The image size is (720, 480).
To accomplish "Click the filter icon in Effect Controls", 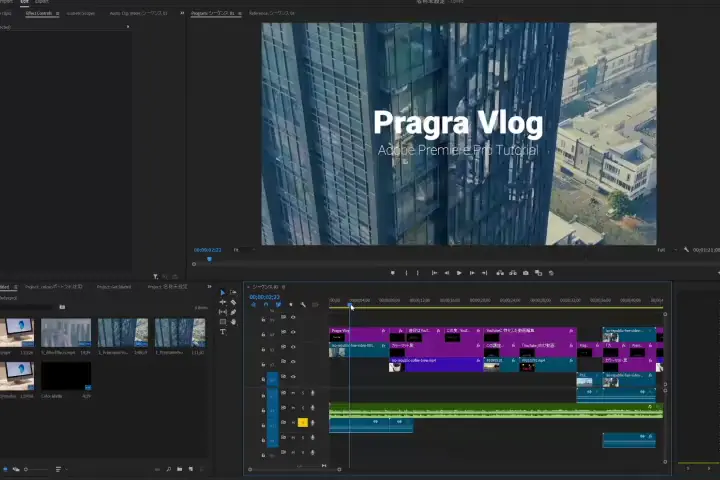I will click(x=156, y=277).
